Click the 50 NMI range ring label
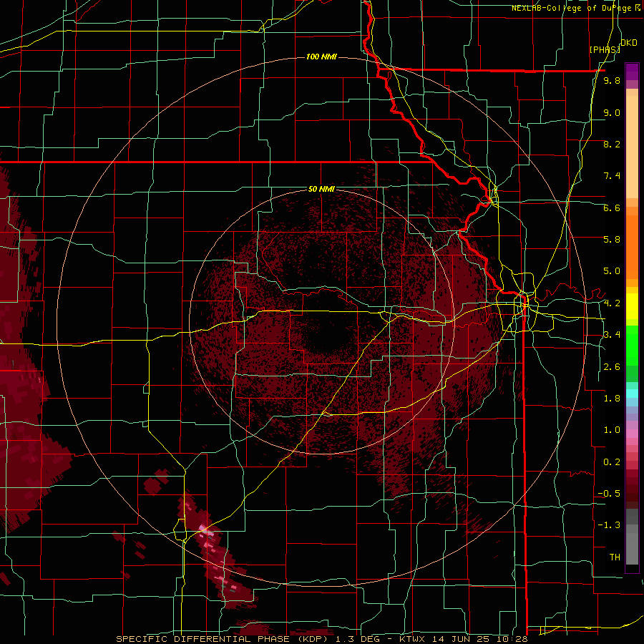The height and width of the screenshot is (644, 644). [321, 190]
